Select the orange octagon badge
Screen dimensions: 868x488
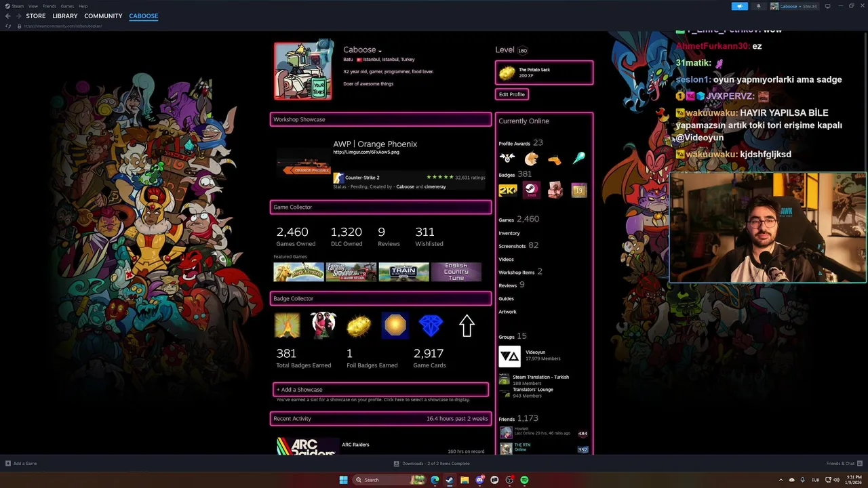[x=395, y=326]
